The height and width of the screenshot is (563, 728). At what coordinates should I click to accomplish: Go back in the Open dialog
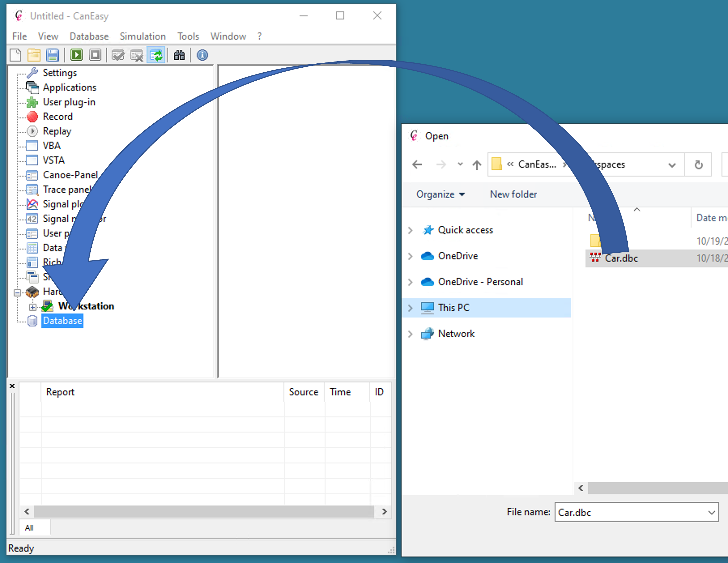[417, 164]
